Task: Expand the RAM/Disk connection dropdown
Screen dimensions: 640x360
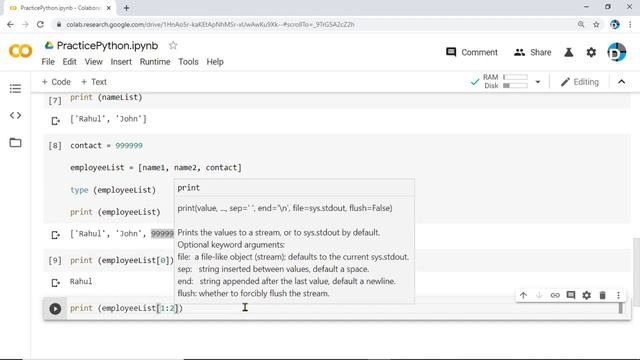Action: pos(538,82)
